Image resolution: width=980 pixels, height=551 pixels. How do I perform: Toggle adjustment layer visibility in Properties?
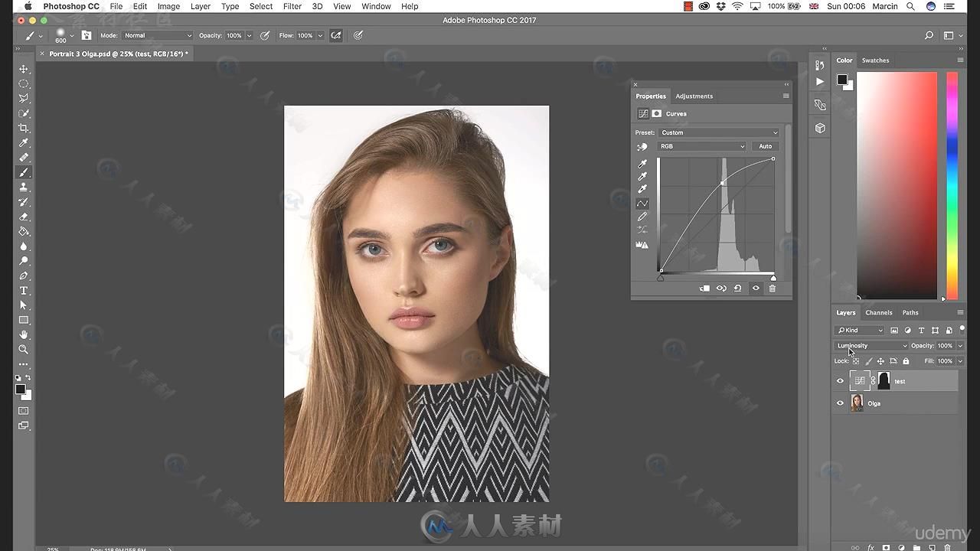(756, 289)
